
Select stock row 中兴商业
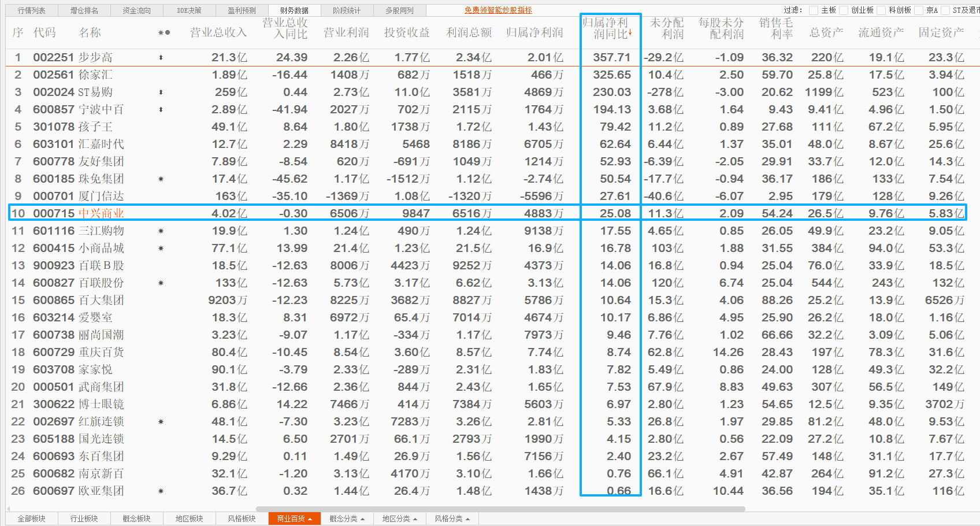(x=488, y=213)
